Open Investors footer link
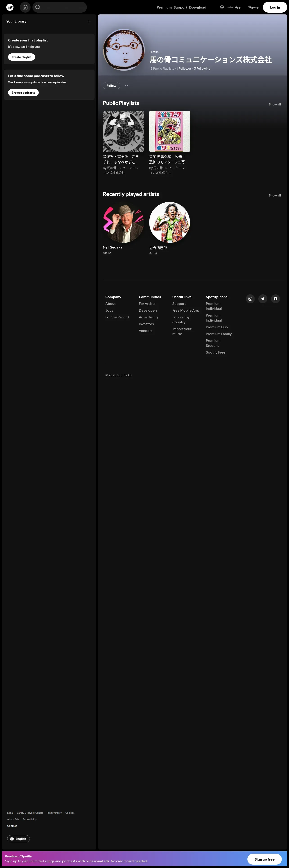289x868 pixels. [146, 324]
